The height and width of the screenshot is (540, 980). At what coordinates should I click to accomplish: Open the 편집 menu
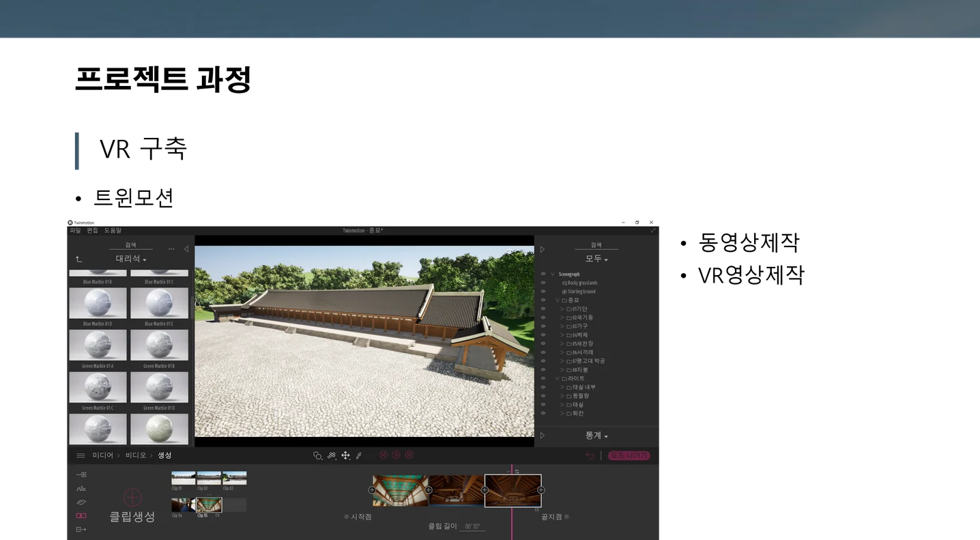point(92,231)
